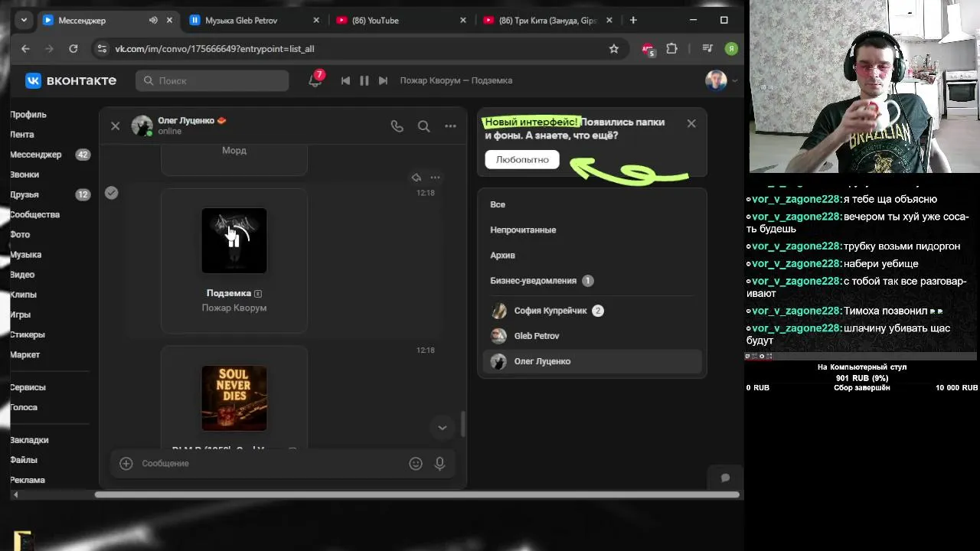Bookmark this page with the star

[613, 48]
